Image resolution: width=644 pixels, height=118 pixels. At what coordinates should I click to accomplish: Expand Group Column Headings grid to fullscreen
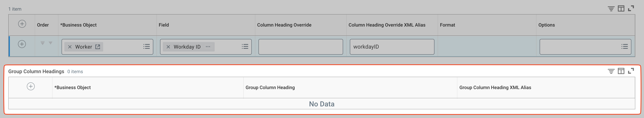[631, 71]
